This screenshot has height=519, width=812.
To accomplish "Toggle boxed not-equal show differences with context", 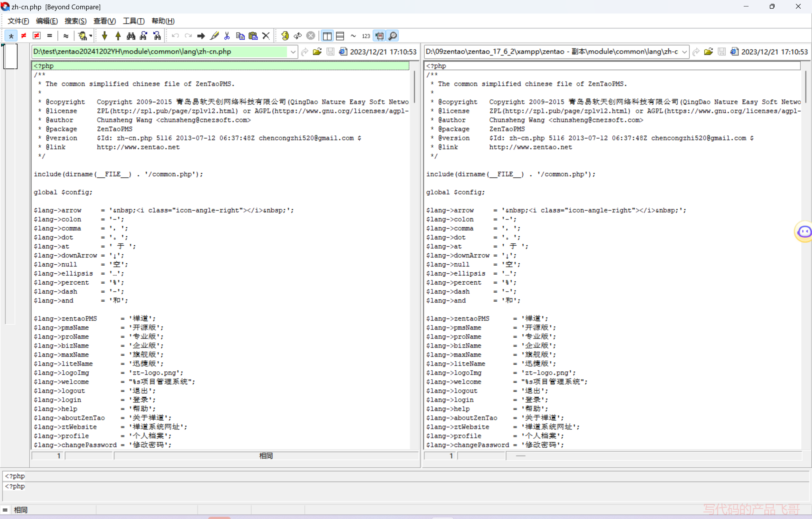I will (x=36, y=36).
